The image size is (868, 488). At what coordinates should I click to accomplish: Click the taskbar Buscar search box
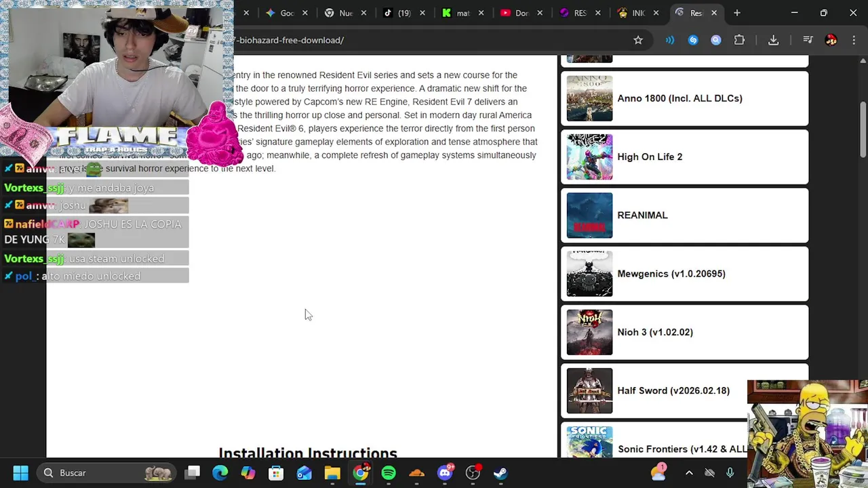click(107, 473)
